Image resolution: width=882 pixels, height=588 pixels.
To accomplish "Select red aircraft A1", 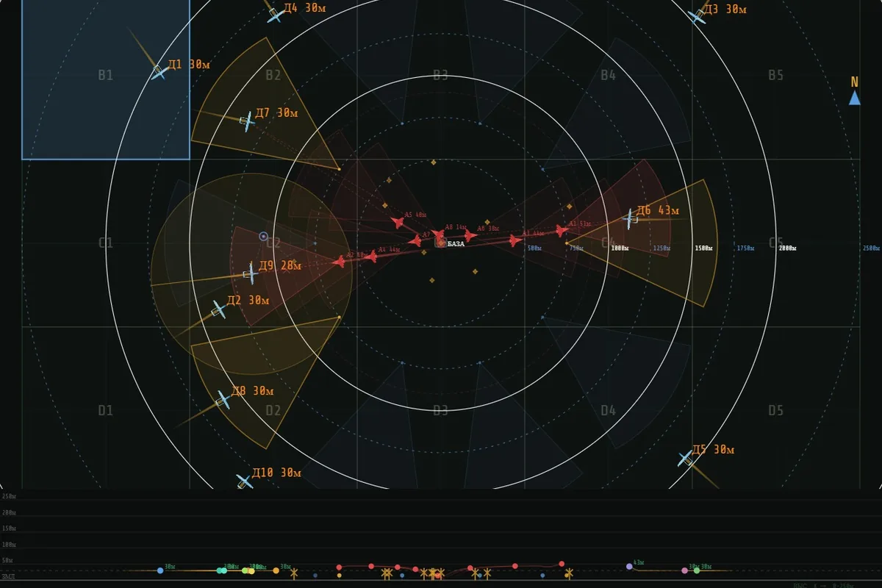I will 562,230.
